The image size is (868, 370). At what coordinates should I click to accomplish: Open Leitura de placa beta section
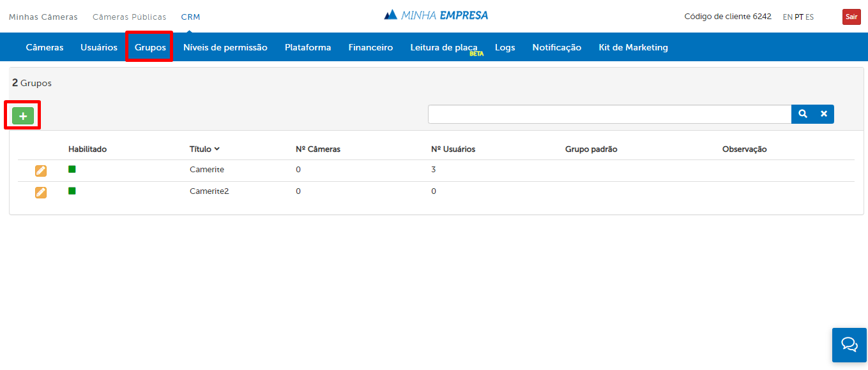444,47
